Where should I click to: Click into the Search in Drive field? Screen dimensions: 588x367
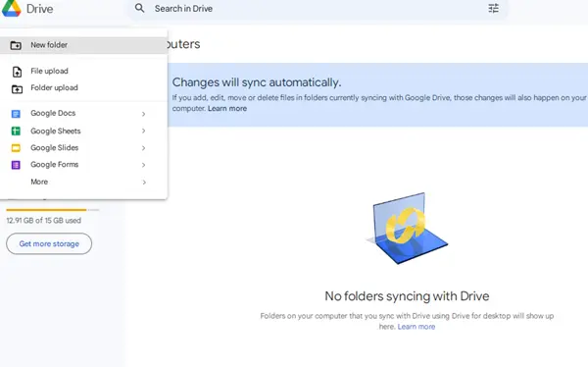click(x=317, y=8)
